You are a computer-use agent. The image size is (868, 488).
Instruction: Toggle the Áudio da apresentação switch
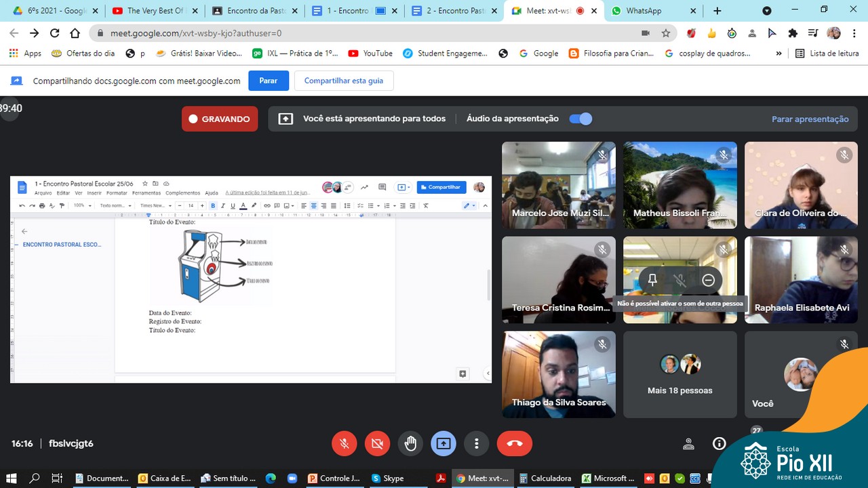(580, 119)
